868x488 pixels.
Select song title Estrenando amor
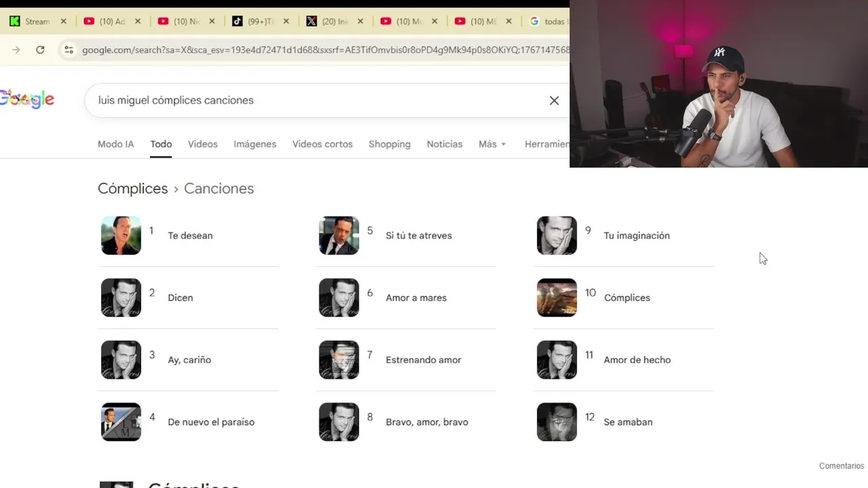[x=423, y=360]
